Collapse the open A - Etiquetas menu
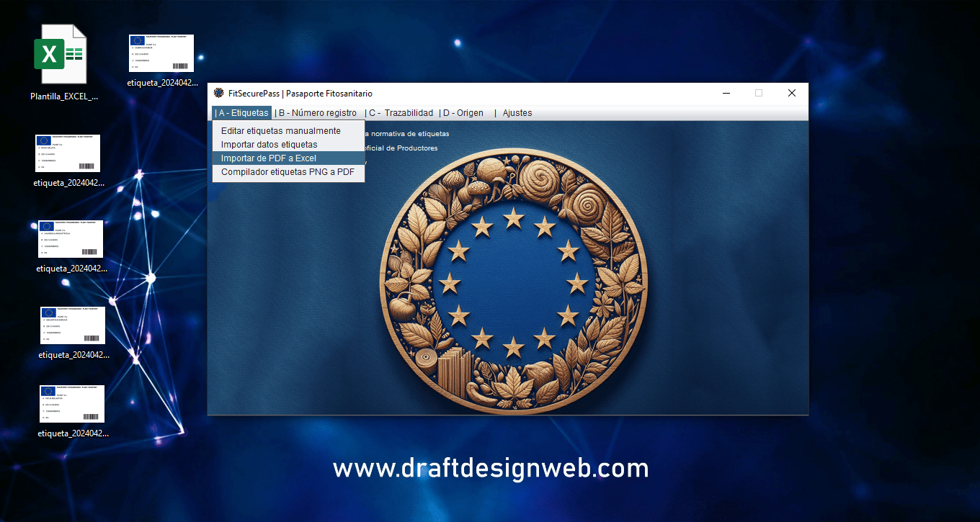Viewport: 980px width, 522px height. tap(242, 113)
